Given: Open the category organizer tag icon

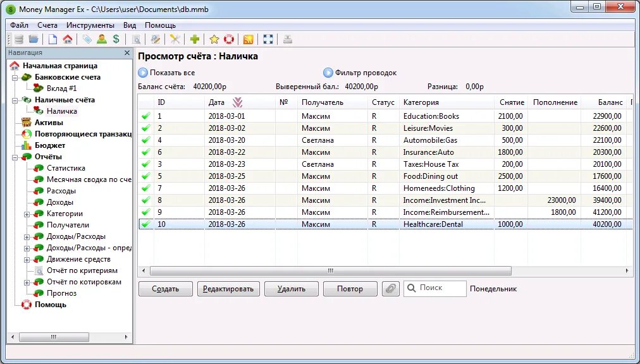Looking at the screenshot, I should (87, 39).
